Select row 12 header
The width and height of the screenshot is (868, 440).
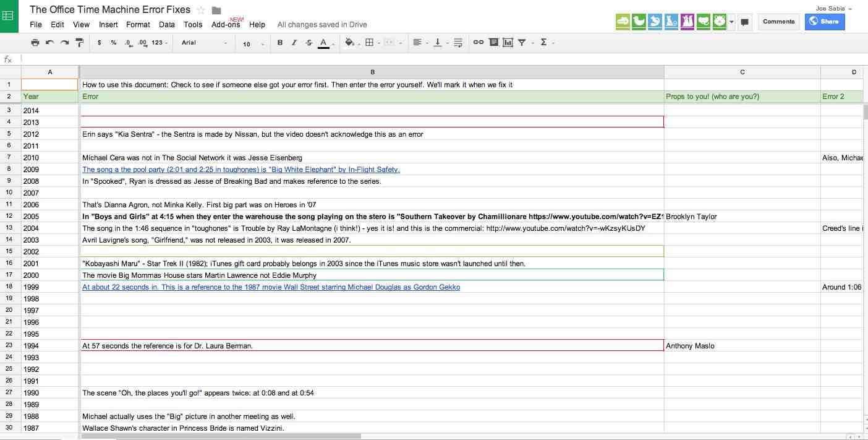pyautogui.click(x=9, y=217)
